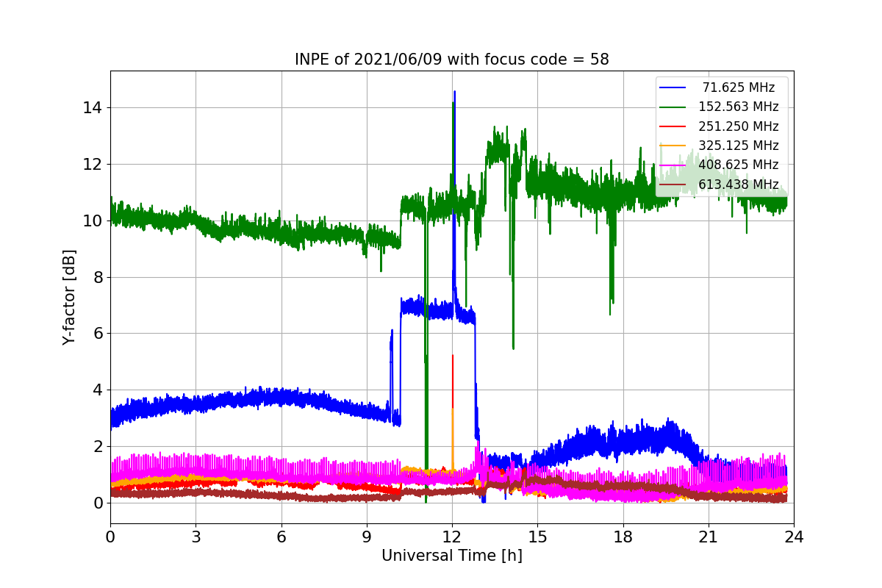
Task: Click the y-axis tick label 14
Action: click(x=94, y=108)
